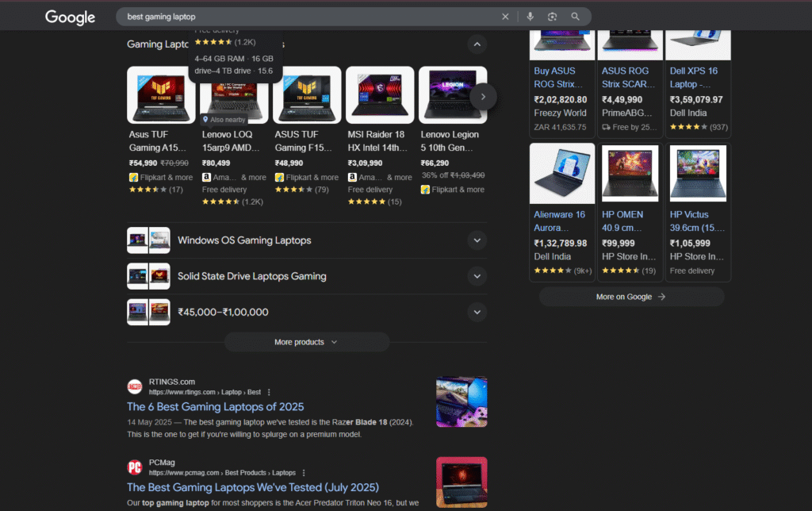
Task: Expand Windows OS Gaming Laptops row
Action: [x=307, y=240]
